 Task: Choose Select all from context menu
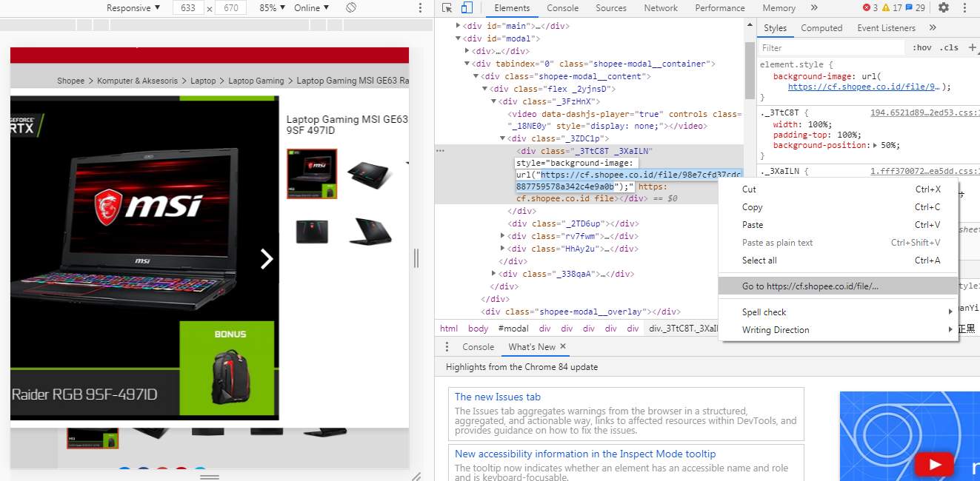click(839, 260)
